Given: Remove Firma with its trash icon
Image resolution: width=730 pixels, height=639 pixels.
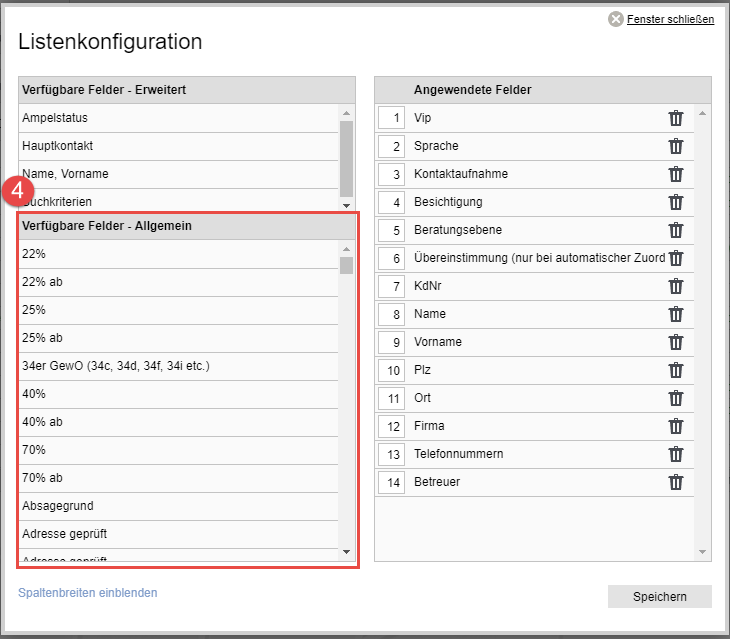Looking at the screenshot, I should 676,426.
